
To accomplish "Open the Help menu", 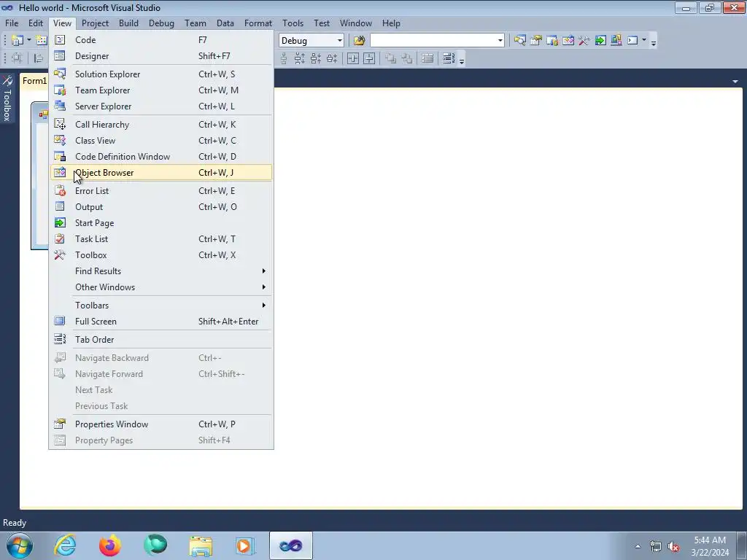I will 391,23.
